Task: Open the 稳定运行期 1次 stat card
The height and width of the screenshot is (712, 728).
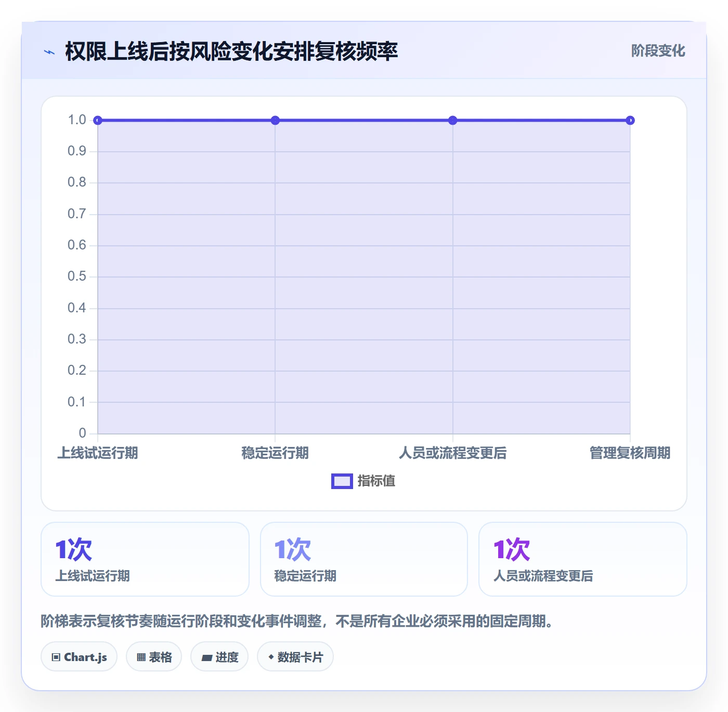Action: tap(364, 559)
